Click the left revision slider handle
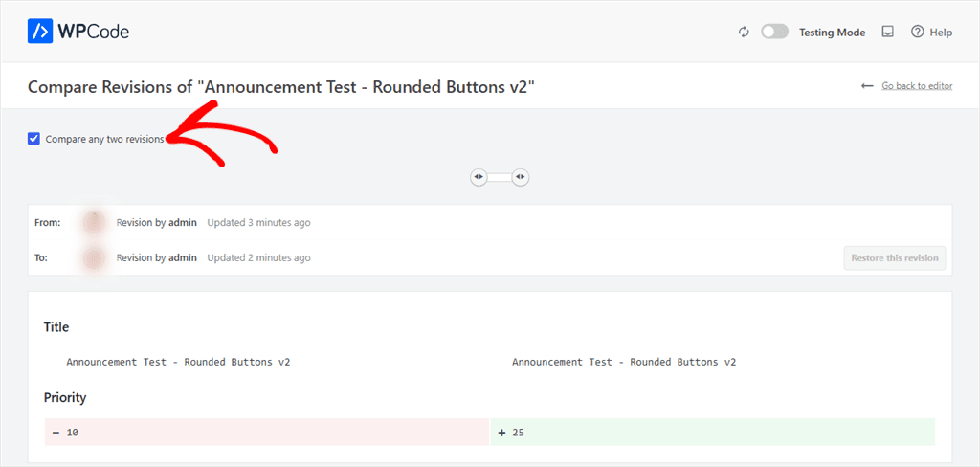980x467 pixels. [x=479, y=178]
